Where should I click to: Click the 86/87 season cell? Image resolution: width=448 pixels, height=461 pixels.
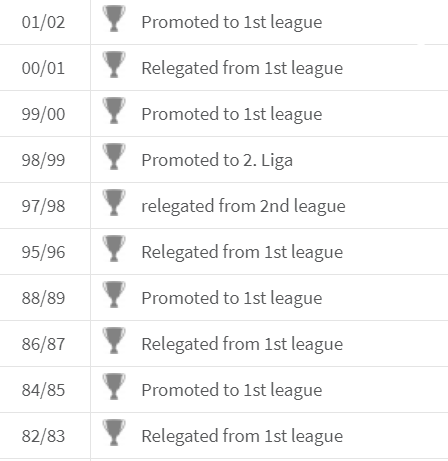point(43,344)
